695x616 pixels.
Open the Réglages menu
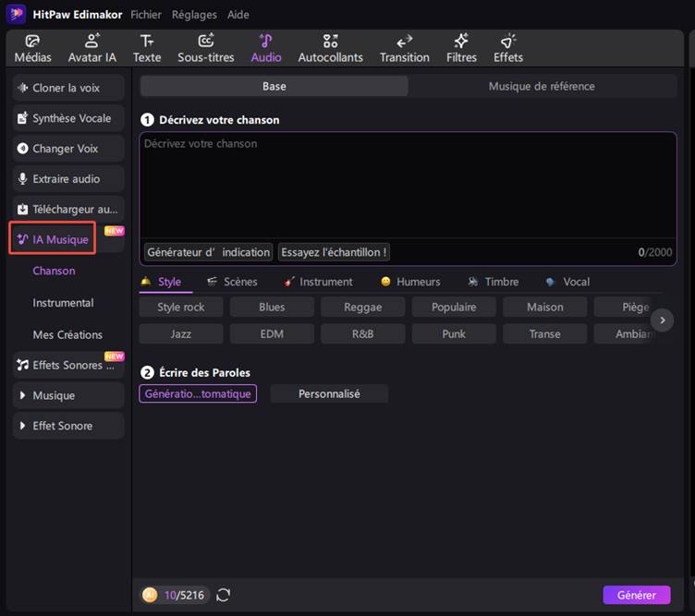194,15
